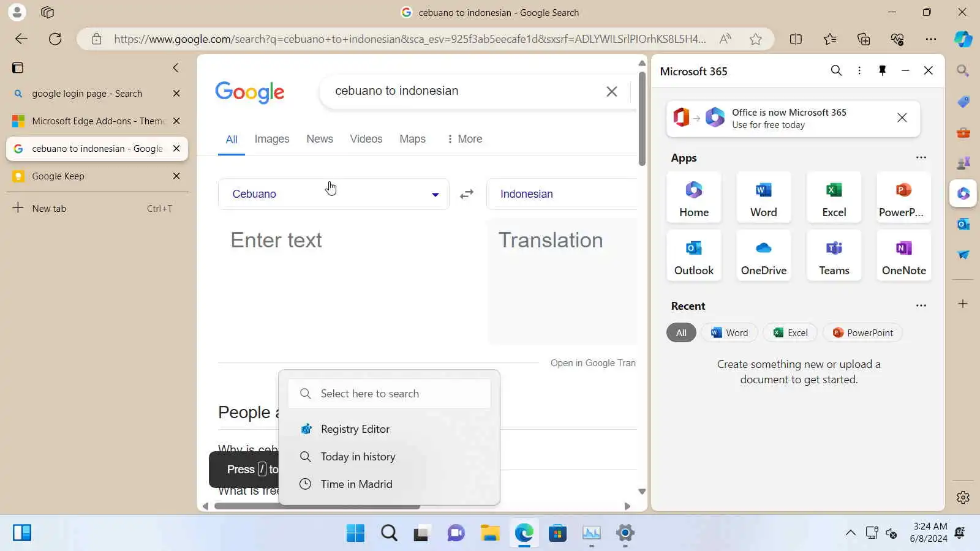This screenshot has height=551, width=980.
Task: Open Outlook from the Apps grid
Action: point(693,255)
